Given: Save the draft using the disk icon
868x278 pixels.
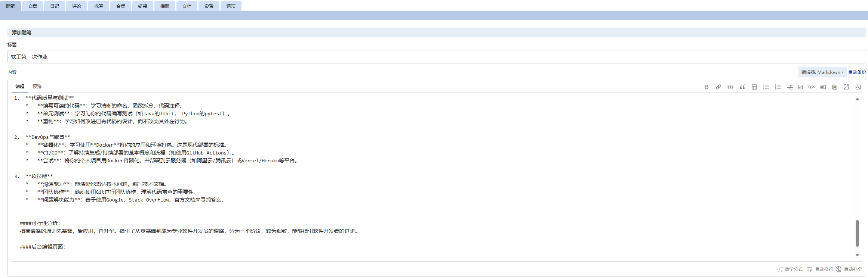Looking at the screenshot, I should click(x=834, y=87).
